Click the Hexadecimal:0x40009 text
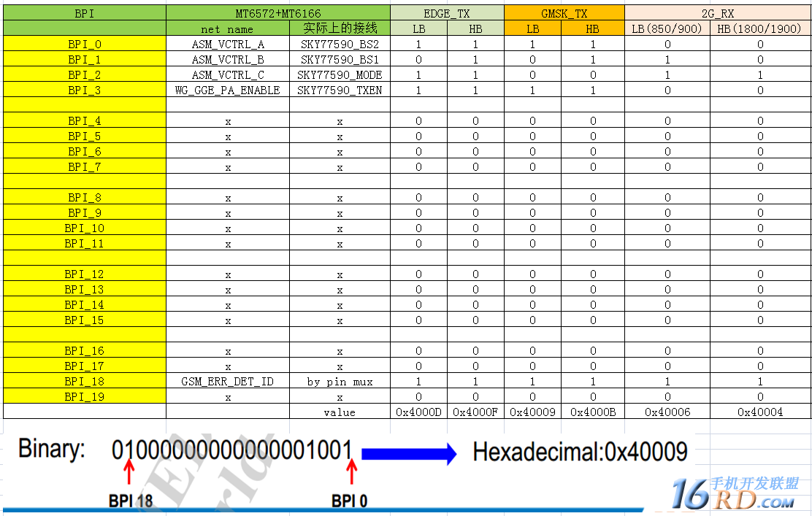This screenshot has width=812, height=516. [580, 452]
